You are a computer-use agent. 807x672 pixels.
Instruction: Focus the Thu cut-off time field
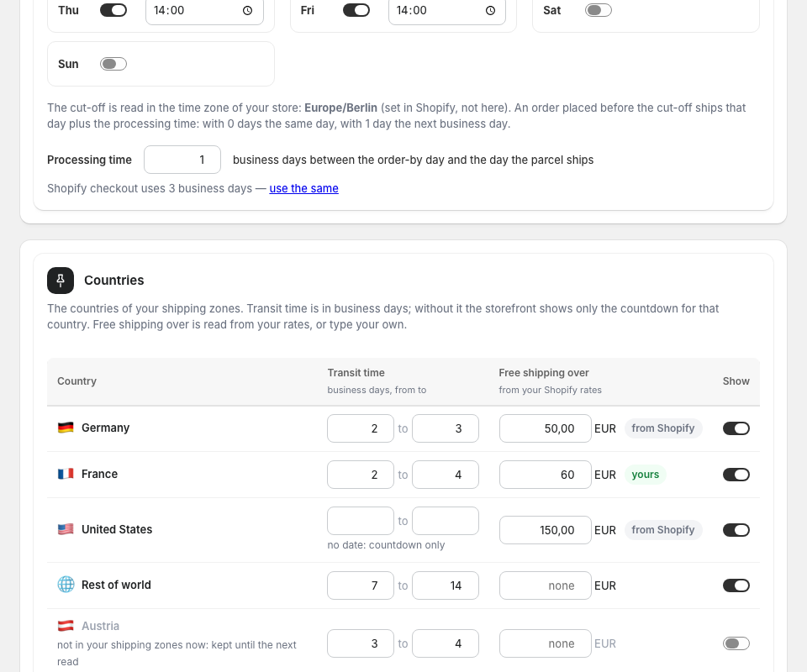coord(205,11)
